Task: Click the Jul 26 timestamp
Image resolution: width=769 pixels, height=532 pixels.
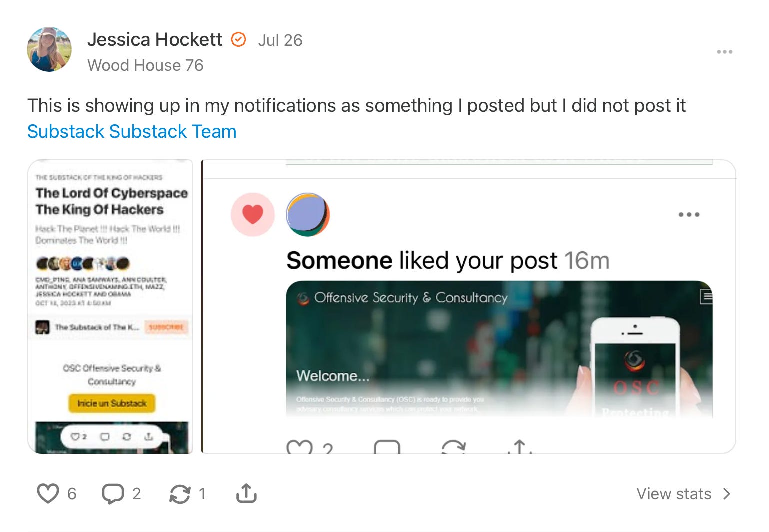Action: click(x=280, y=40)
